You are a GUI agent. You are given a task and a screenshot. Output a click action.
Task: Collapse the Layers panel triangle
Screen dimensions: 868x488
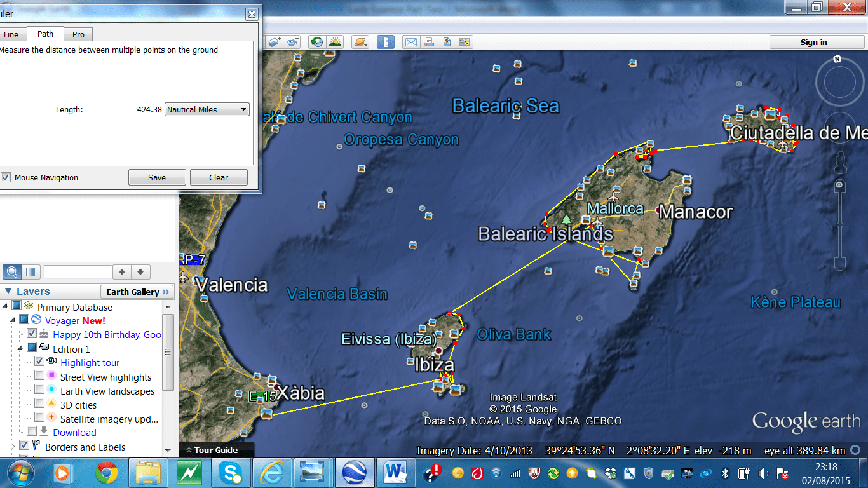(8, 291)
